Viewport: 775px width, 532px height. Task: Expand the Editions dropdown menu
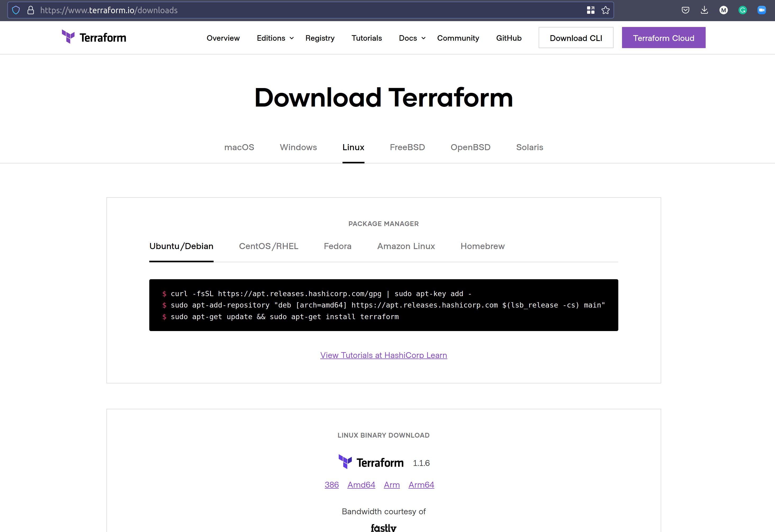tap(275, 38)
